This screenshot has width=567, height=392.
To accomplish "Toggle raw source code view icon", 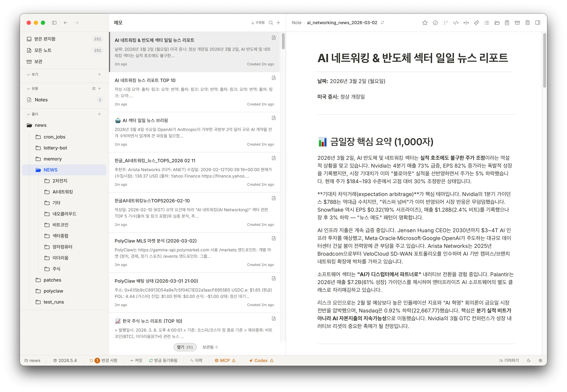I will 456,23.
